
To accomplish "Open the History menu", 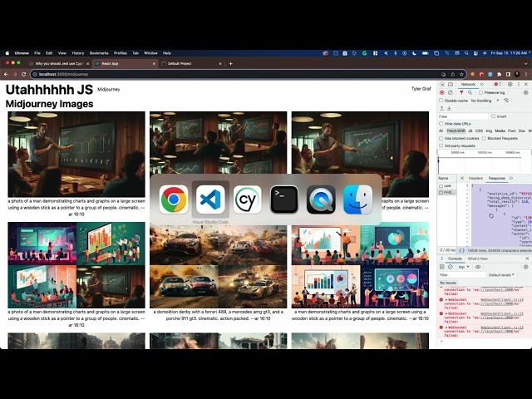I will pyautogui.click(x=77, y=53).
